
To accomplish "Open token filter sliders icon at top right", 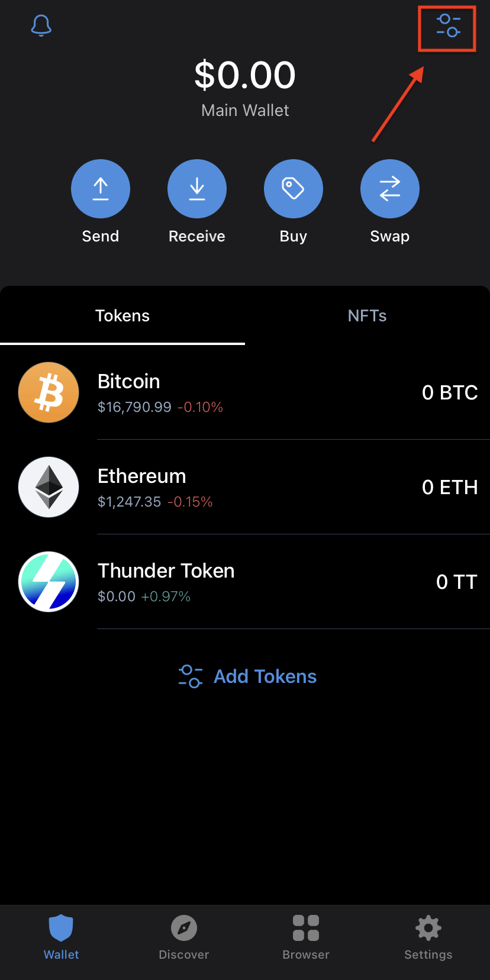I will 448,25.
